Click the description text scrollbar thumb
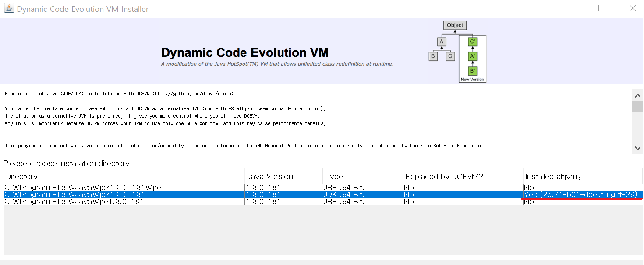This screenshot has width=644, height=265. 637,106
